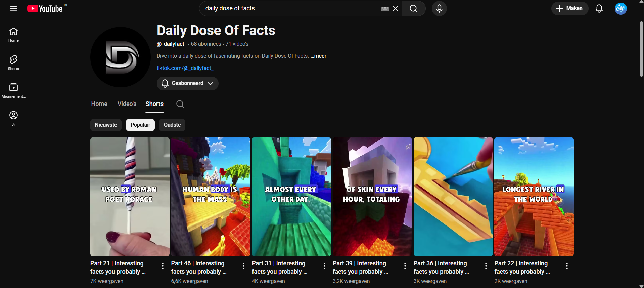Screen dimensions: 644x288
Task: Go to the YouTube logo homepage
Action: pos(45,9)
